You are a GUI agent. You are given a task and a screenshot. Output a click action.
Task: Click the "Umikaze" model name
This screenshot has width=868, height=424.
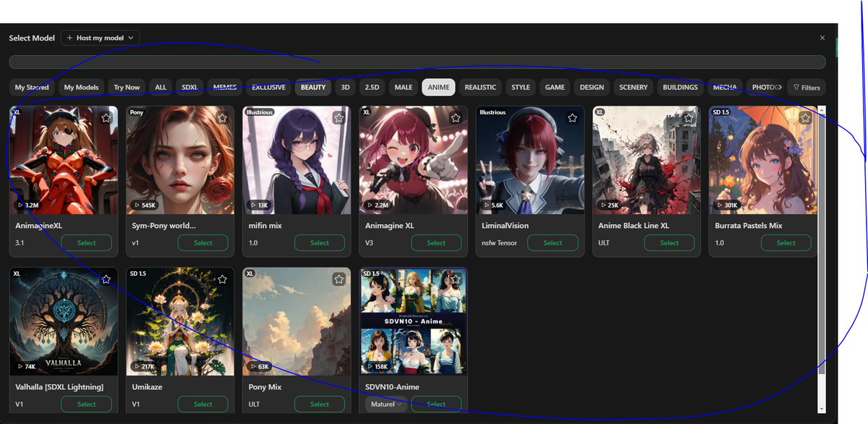coord(148,387)
